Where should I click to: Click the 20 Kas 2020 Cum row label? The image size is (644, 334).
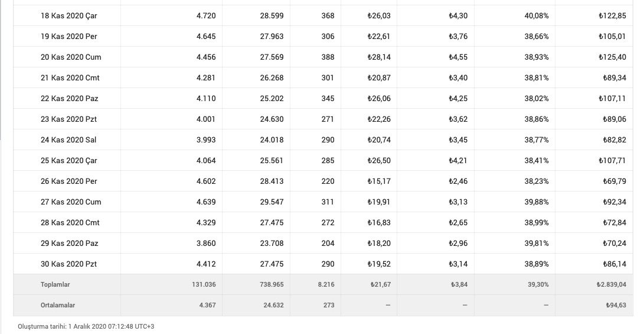coord(71,57)
